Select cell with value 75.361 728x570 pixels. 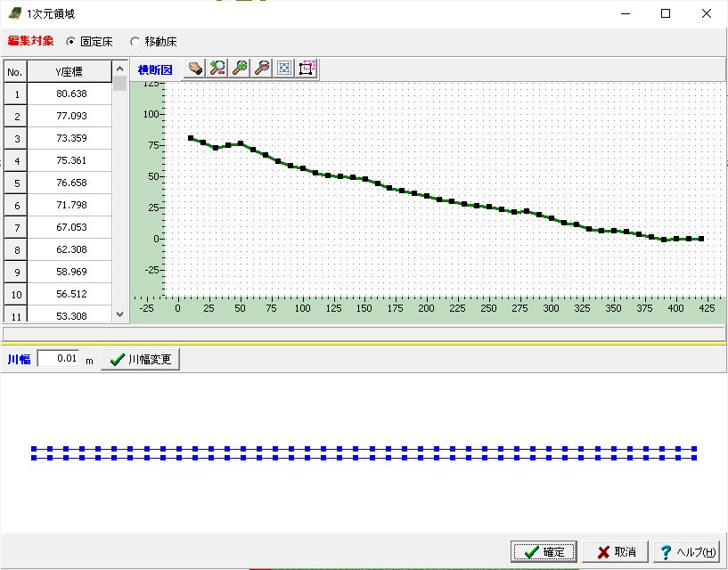tap(70, 160)
